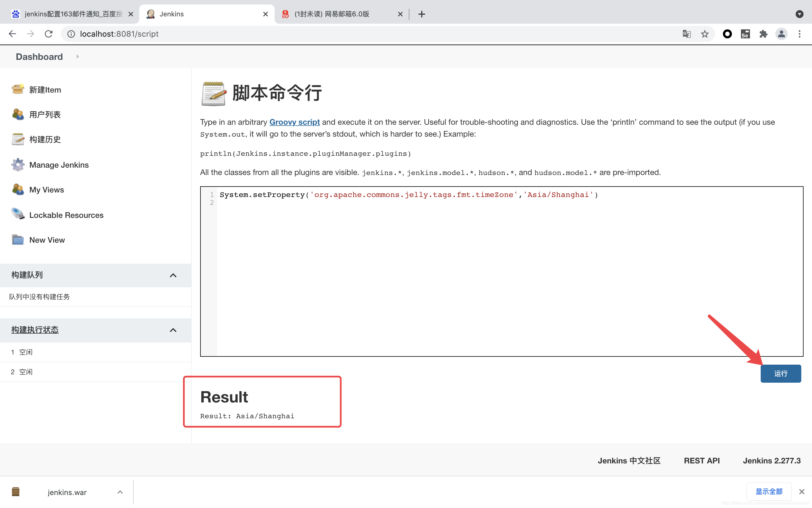The width and height of the screenshot is (812, 508).
Task: Open the 用户列表 link
Action: pos(45,115)
